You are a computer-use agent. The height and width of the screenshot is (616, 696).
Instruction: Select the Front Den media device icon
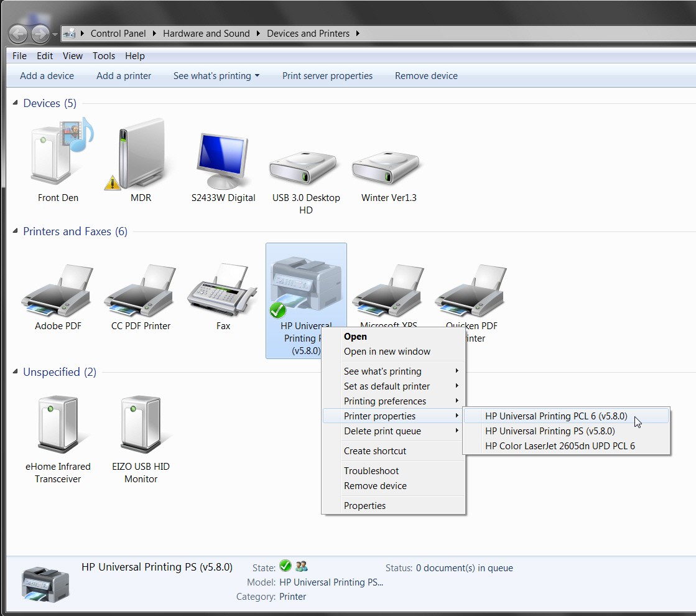58,152
